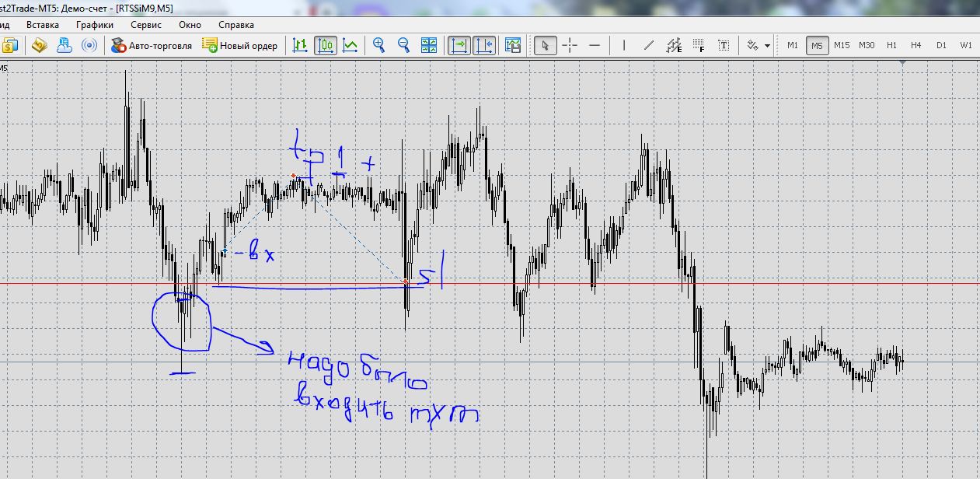Open the virtual hosting cloud icon

tap(65, 45)
